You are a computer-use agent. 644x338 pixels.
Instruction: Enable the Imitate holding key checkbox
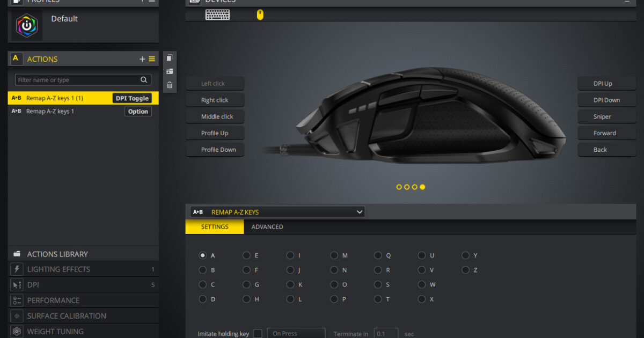point(258,333)
